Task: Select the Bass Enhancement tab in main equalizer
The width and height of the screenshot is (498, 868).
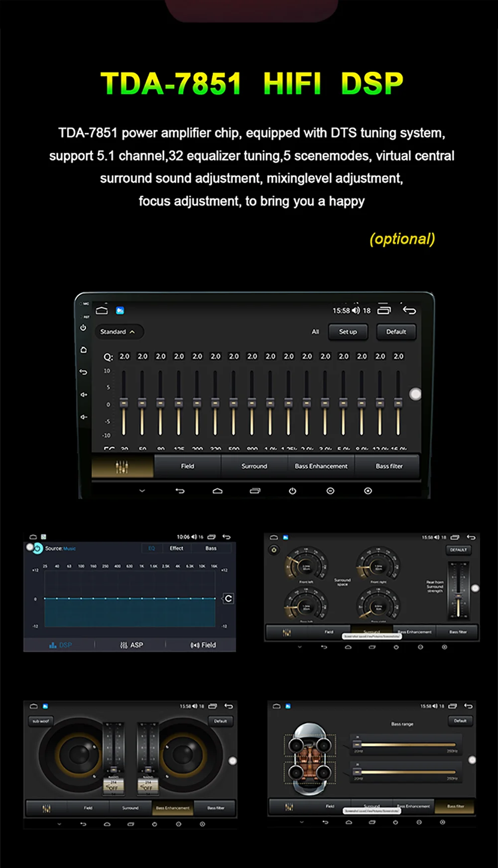Action: point(321,466)
